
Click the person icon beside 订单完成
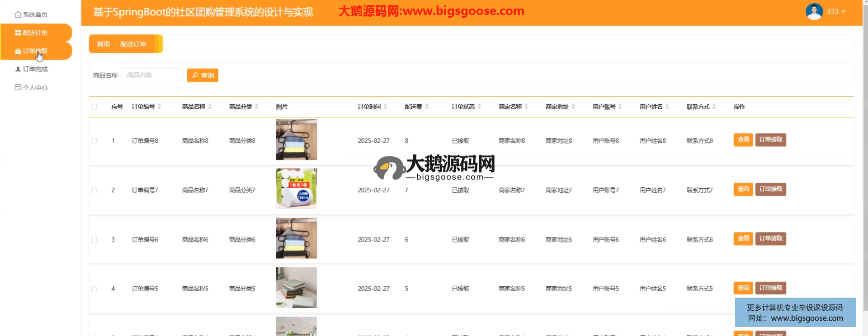point(18,69)
